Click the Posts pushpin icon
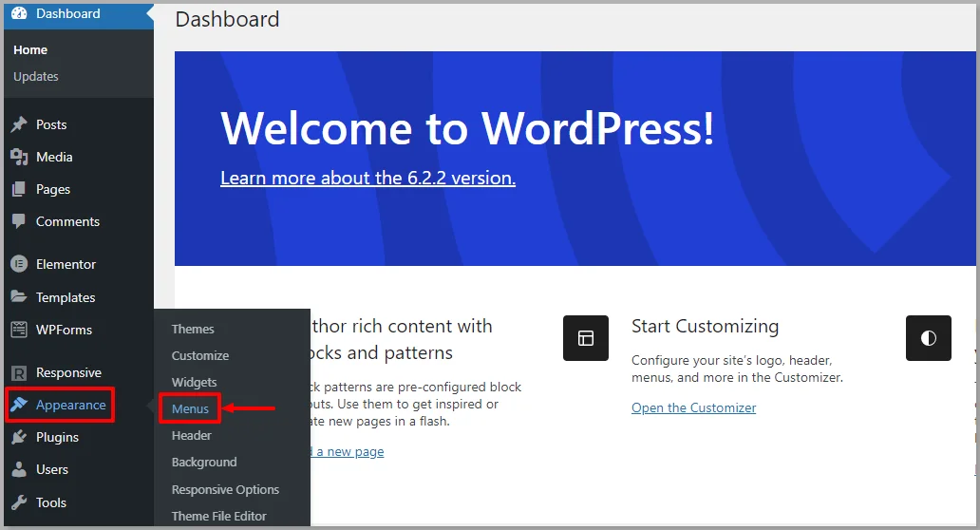980x530 pixels. click(x=19, y=124)
